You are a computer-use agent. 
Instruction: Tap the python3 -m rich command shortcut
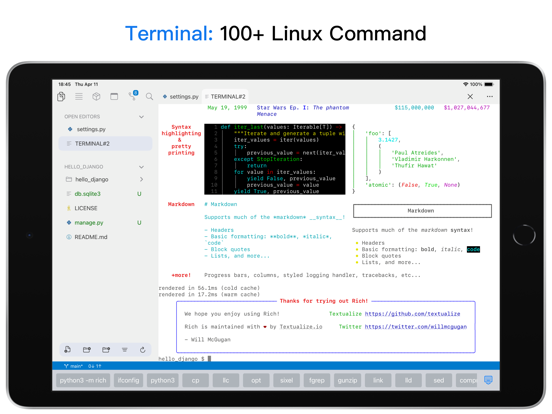[83, 381]
